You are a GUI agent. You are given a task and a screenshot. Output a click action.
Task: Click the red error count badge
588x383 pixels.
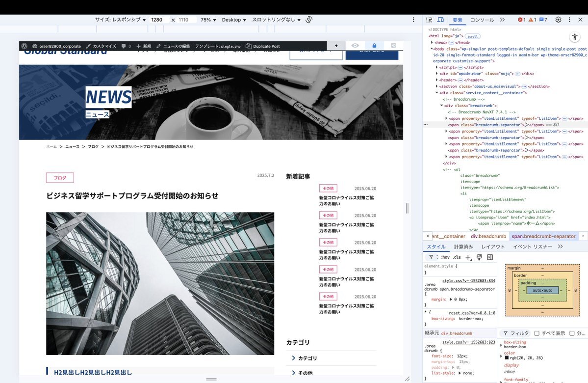coord(522,20)
